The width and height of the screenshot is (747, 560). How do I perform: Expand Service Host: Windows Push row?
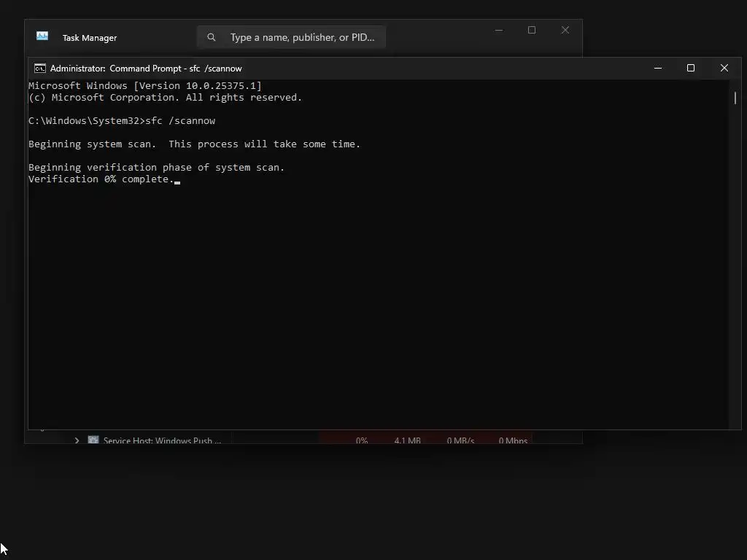[x=77, y=440]
